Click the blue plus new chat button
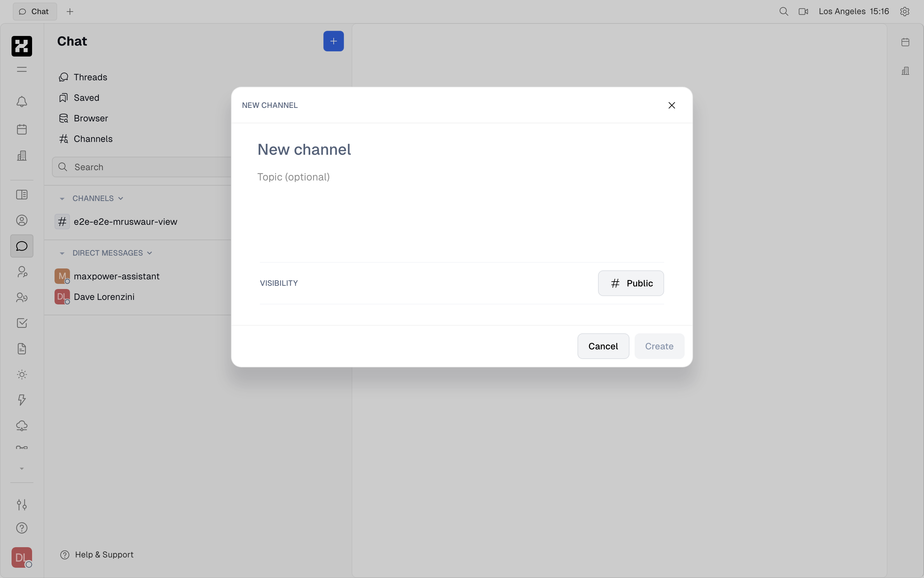 333,41
